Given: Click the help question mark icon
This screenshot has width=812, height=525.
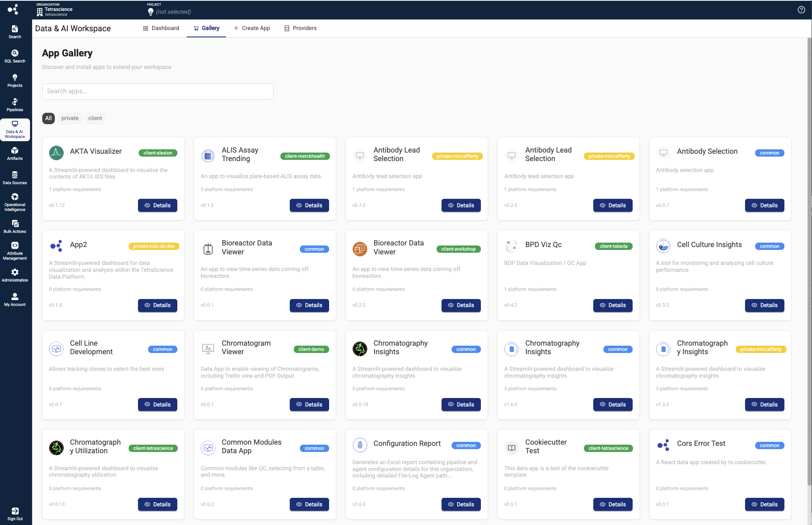Looking at the screenshot, I should (801, 10).
